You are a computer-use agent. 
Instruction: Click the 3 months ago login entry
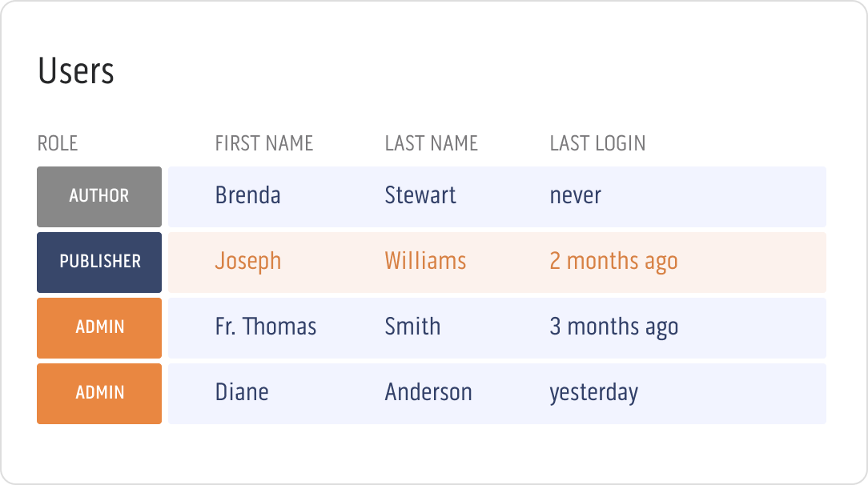pyautogui.click(x=613, y=327)
